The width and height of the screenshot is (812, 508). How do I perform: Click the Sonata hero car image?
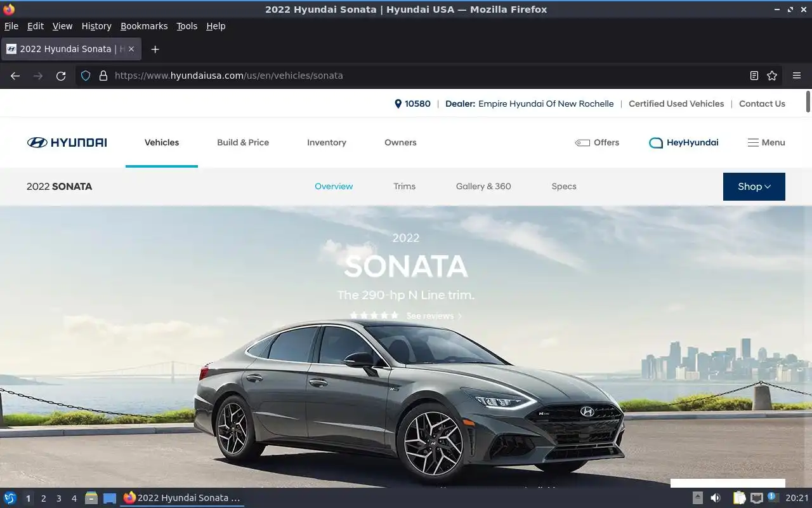(x=409, y=400)
